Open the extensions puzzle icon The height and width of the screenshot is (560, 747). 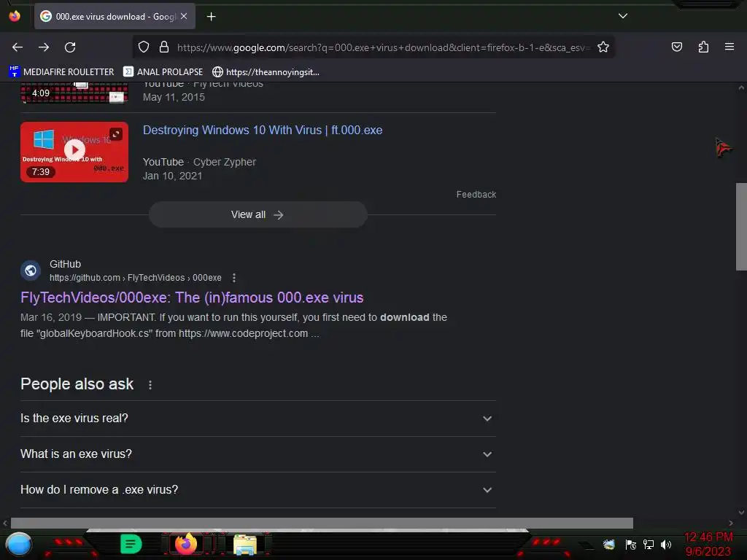(703, 47)
